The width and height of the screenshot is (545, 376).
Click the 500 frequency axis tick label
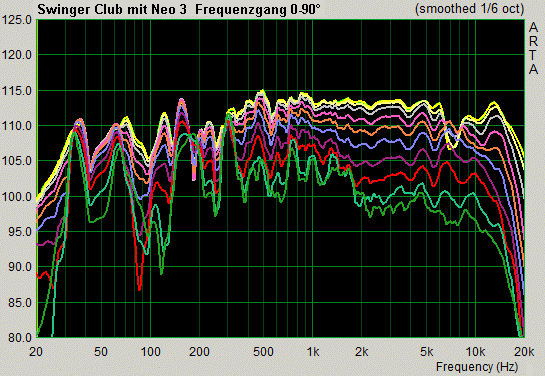coord(263,352)
